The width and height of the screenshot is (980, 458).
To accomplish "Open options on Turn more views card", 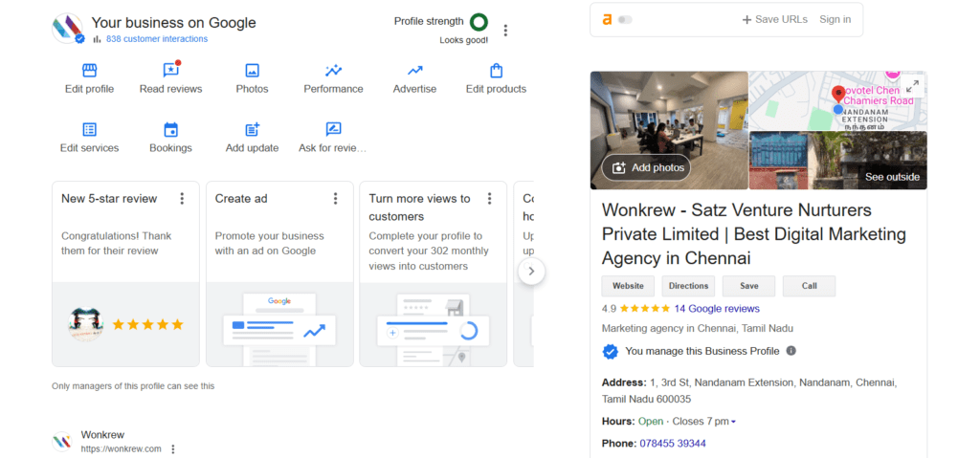I will point(489,199).
